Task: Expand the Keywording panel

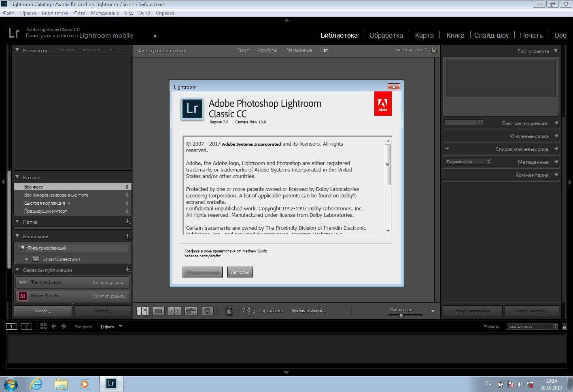Action: 556,136
